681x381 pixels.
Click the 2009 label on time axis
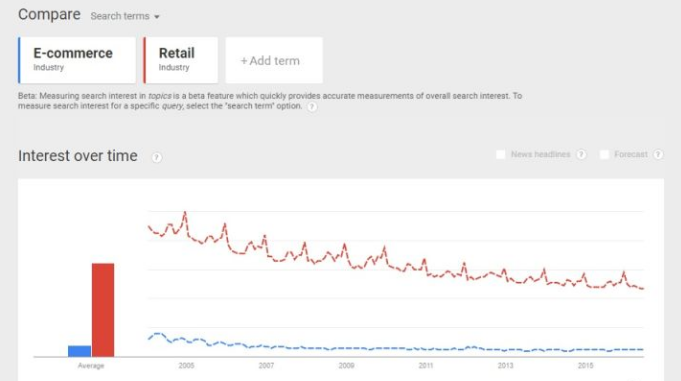click(346, 366)
